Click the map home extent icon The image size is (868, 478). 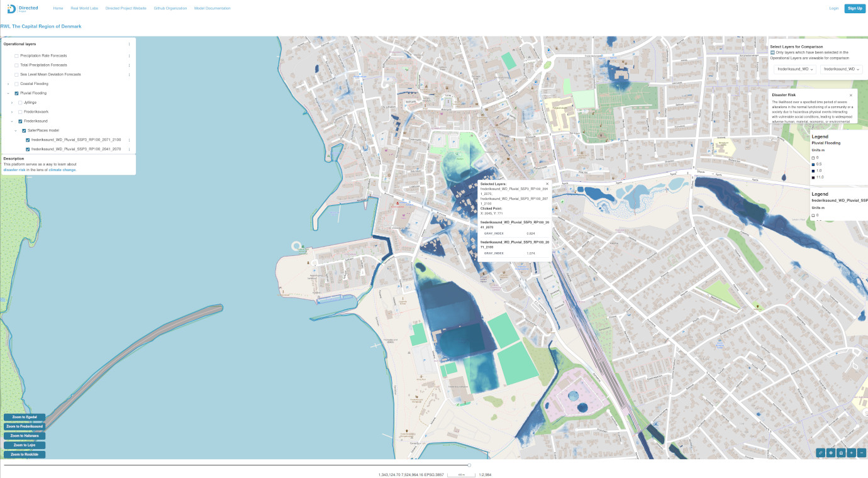(x=841, y=452)
